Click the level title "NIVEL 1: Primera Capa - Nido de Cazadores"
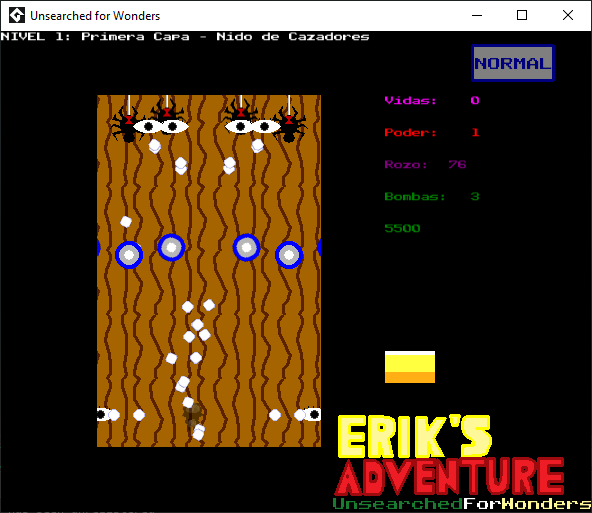The height and width of the screenshot is (513, 592). (x=185, y=37)
